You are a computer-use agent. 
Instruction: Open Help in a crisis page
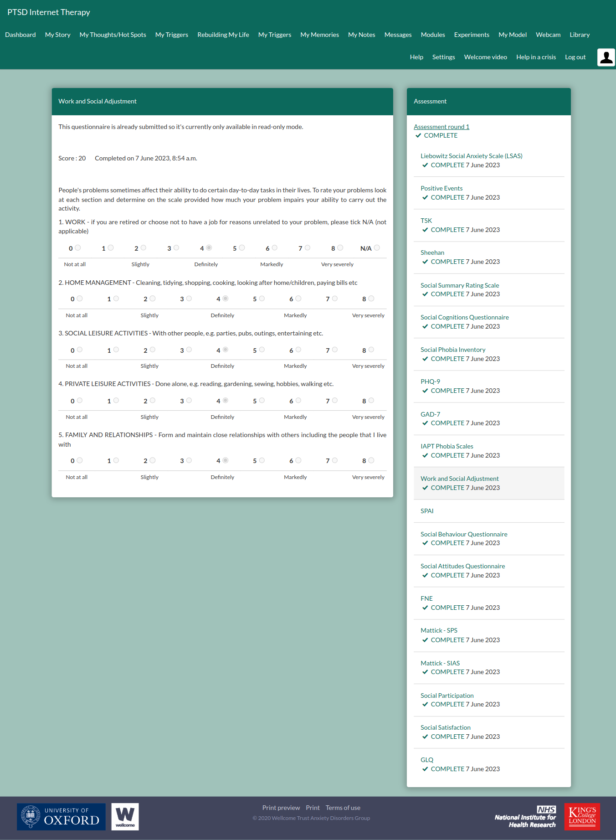click(536, 57)
